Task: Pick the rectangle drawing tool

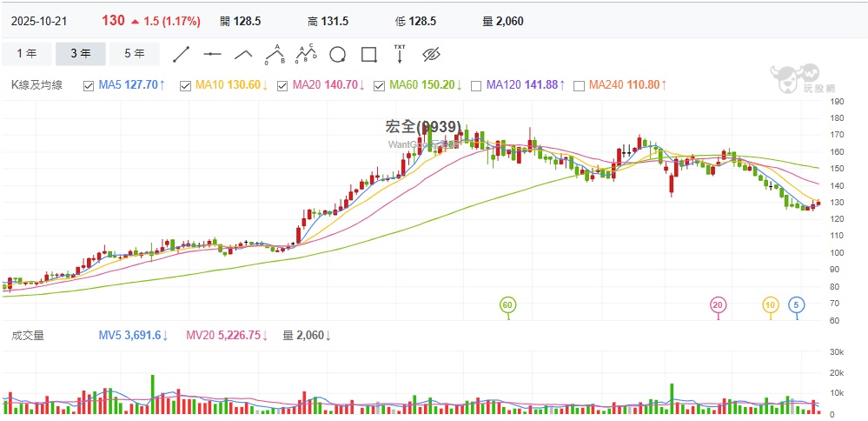Action: click(368, 54)
